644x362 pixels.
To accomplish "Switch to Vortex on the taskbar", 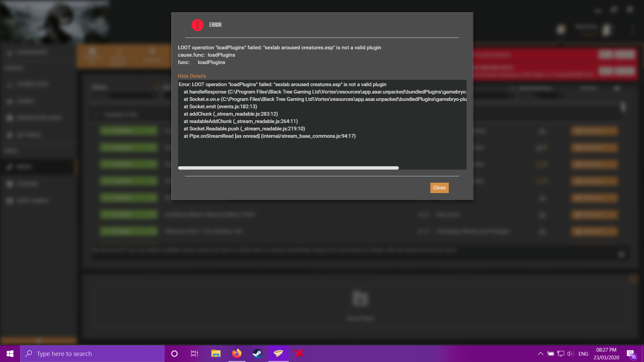I will [x=278, y=354].
